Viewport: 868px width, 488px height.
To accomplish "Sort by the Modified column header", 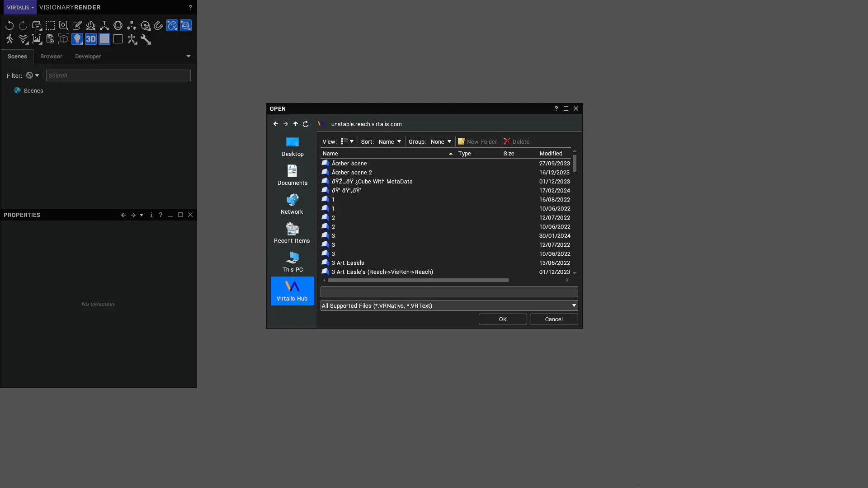I will (x=554, y=154).
